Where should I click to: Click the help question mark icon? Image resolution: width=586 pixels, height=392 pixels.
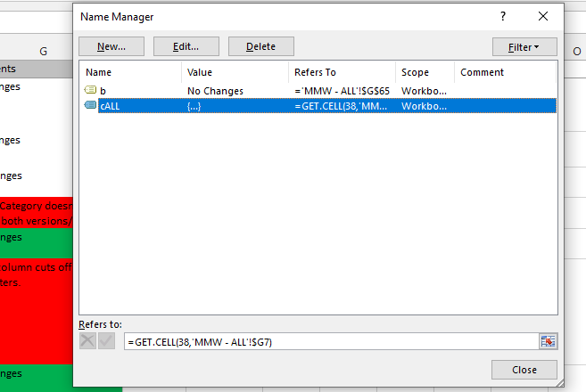click(503, 16)
